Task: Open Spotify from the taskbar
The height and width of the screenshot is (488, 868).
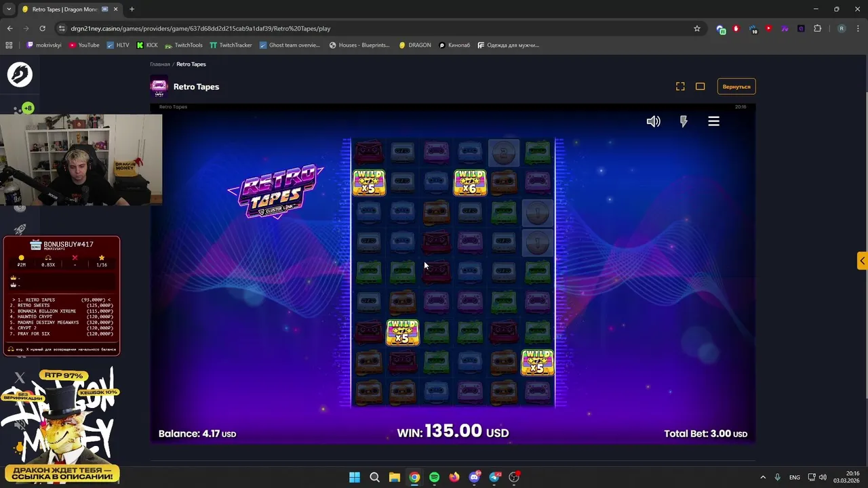Action: point(434,477)
